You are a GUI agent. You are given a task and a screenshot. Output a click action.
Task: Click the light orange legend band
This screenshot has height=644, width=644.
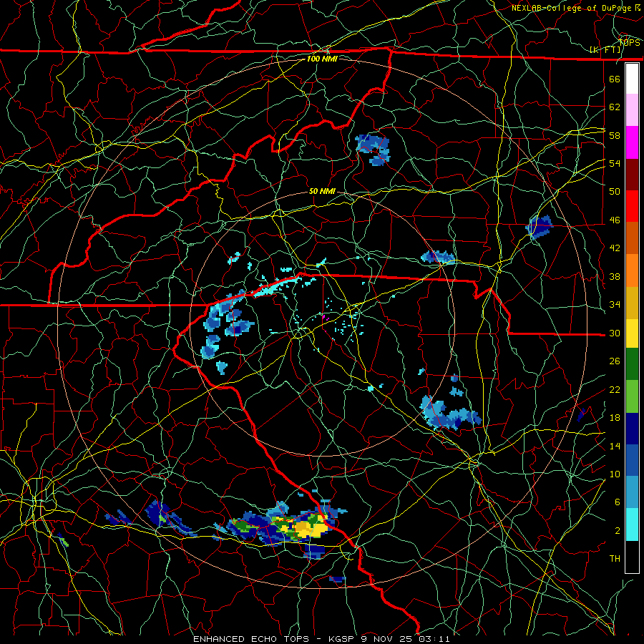[632, 270]
